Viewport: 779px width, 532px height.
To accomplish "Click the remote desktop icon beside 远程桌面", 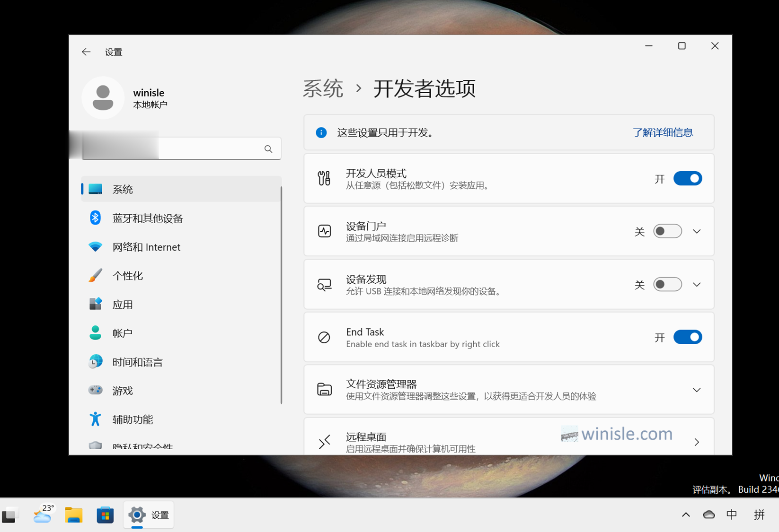I will pos(324,442).
